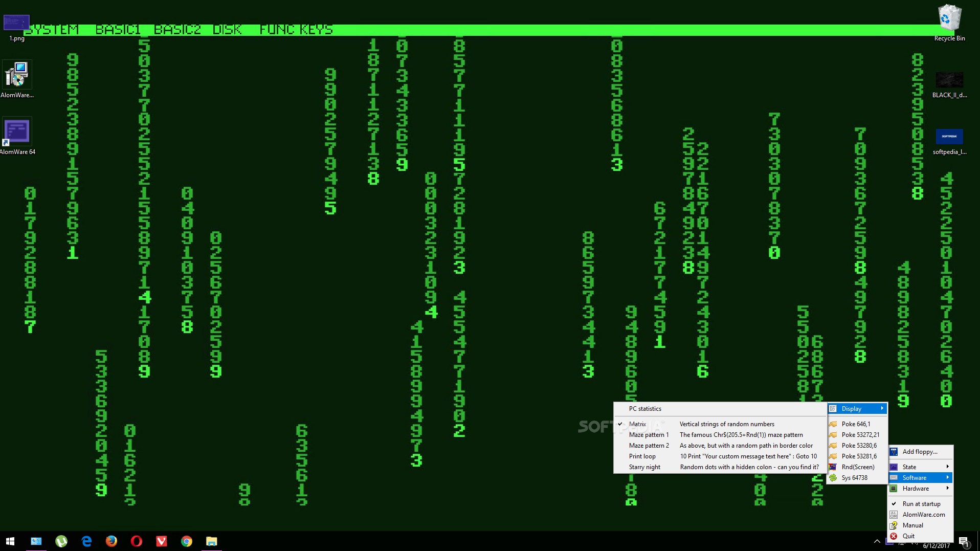Open the BASIC2 menu in the green bar
Viewport: 980px width, 551px height.
pyautogui.click(x=177, y=29)
